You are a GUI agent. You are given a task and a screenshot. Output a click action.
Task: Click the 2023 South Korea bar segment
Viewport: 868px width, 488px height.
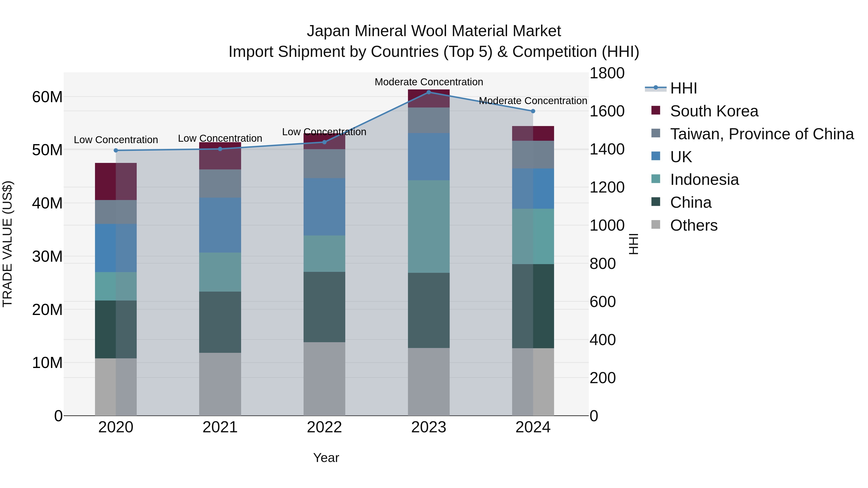(x=429, y=99)
